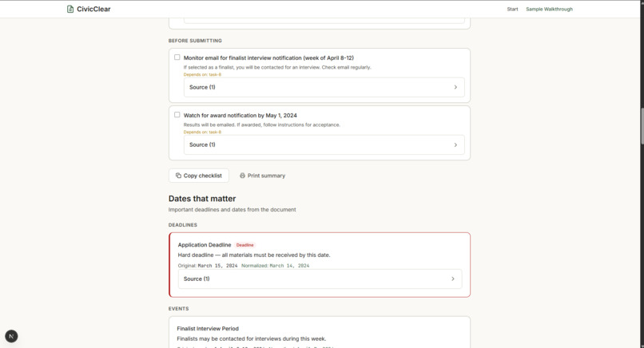
Task: Click the CivicClear document logo icon
Action: coord(70,9)
